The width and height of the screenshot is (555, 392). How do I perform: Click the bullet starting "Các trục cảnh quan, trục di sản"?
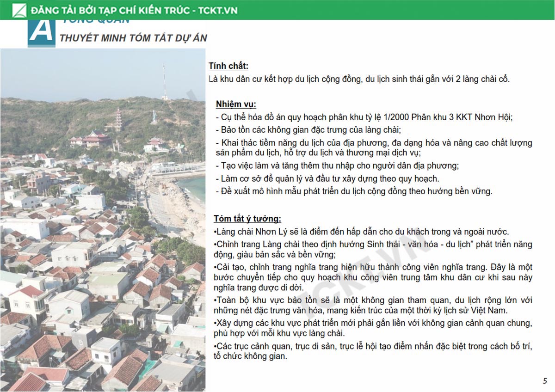point(373,351)
